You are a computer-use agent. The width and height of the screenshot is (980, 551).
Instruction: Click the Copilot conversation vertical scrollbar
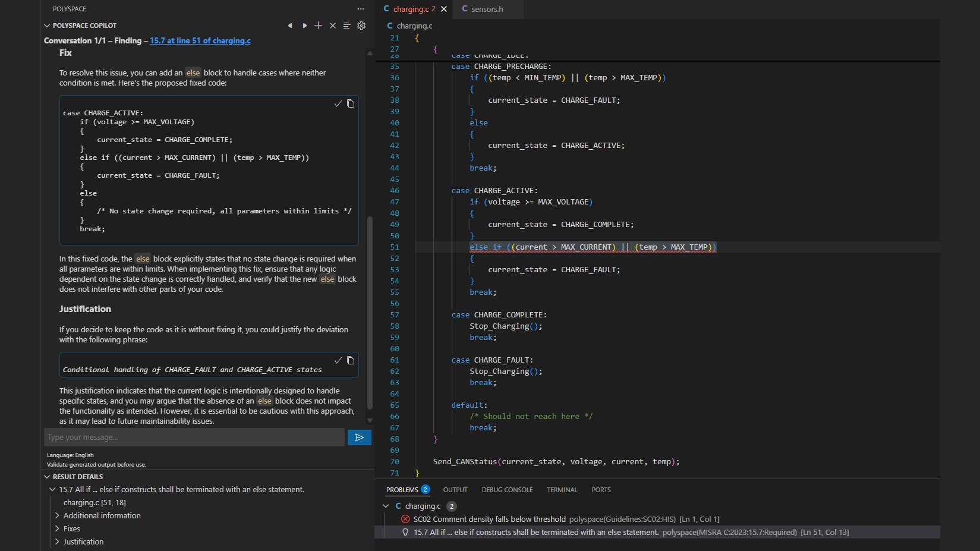(x=370, y=313)
